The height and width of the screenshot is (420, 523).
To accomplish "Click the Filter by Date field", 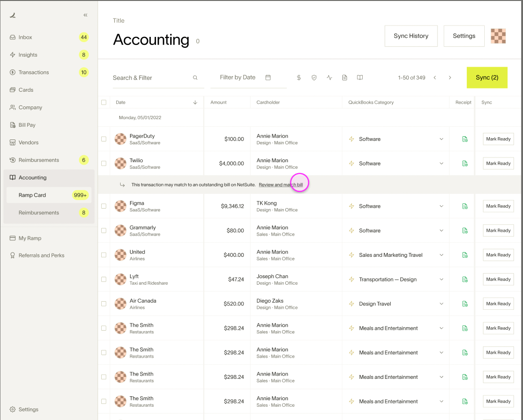I will [248, 78].
